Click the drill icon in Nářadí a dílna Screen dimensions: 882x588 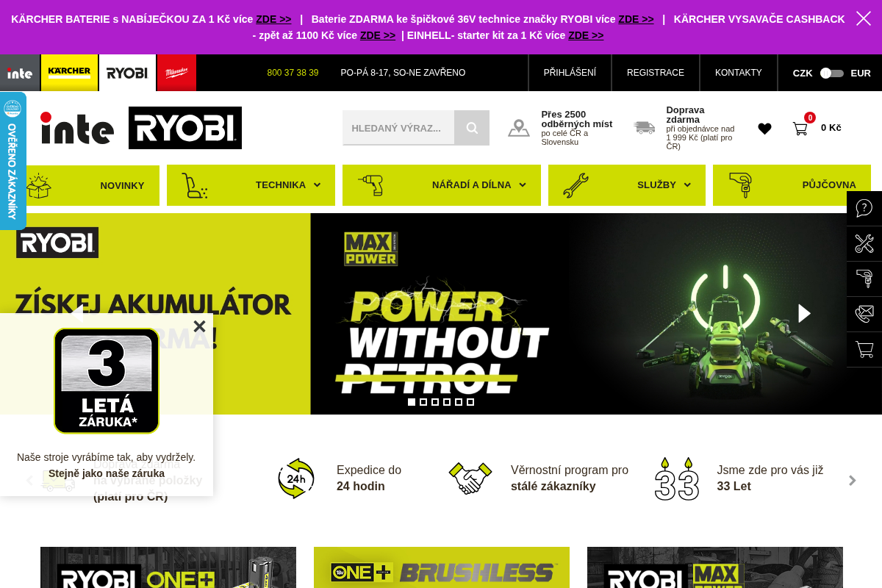pyautogui.click(x=370, y=185)
